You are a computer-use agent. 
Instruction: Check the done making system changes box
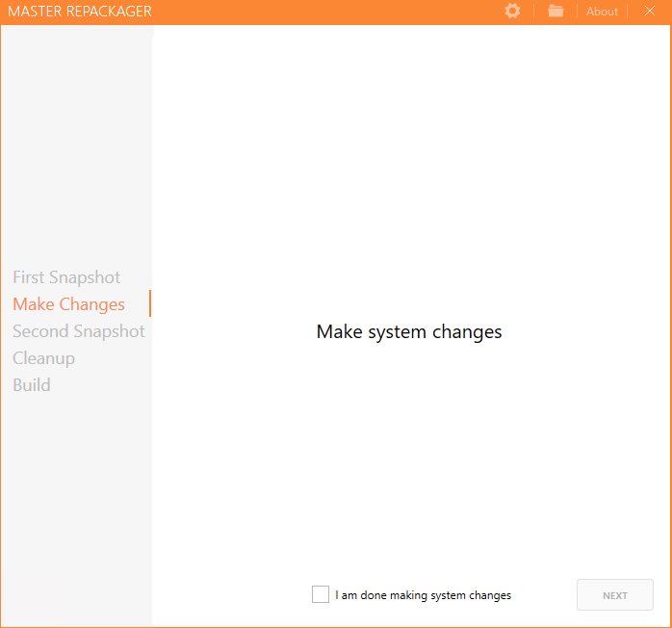[x=321, y=594]
